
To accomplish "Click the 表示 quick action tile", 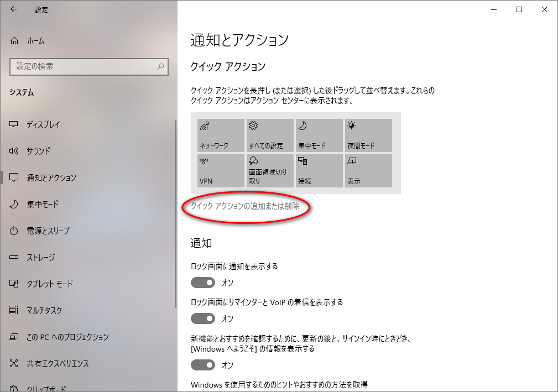I will 368,171.
